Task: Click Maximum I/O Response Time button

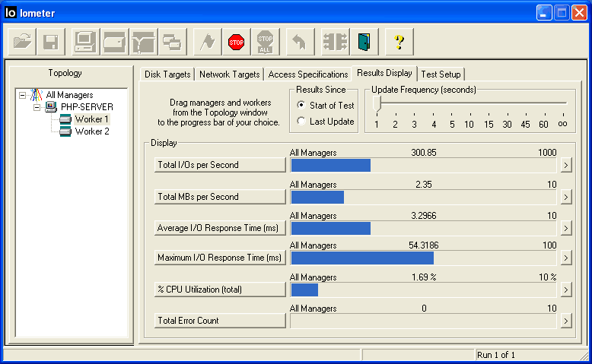Action: pyautogui.click(x=220, y=258)
